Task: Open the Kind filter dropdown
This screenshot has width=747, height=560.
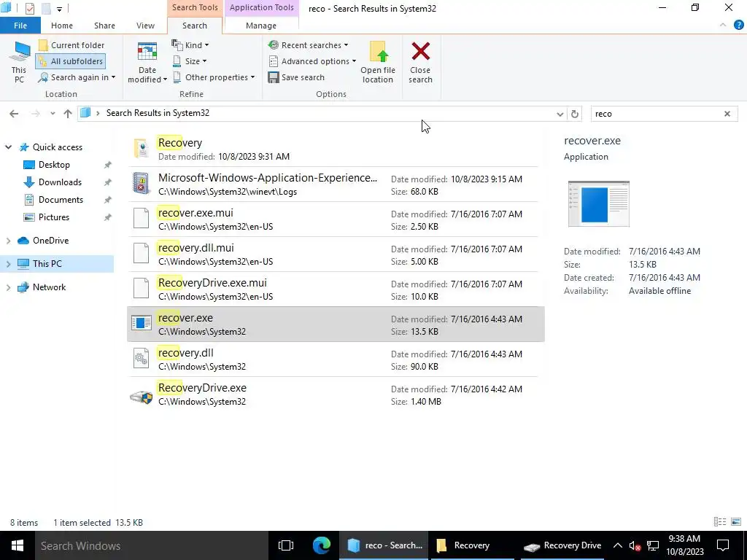Action: click(x=190, y=45)
